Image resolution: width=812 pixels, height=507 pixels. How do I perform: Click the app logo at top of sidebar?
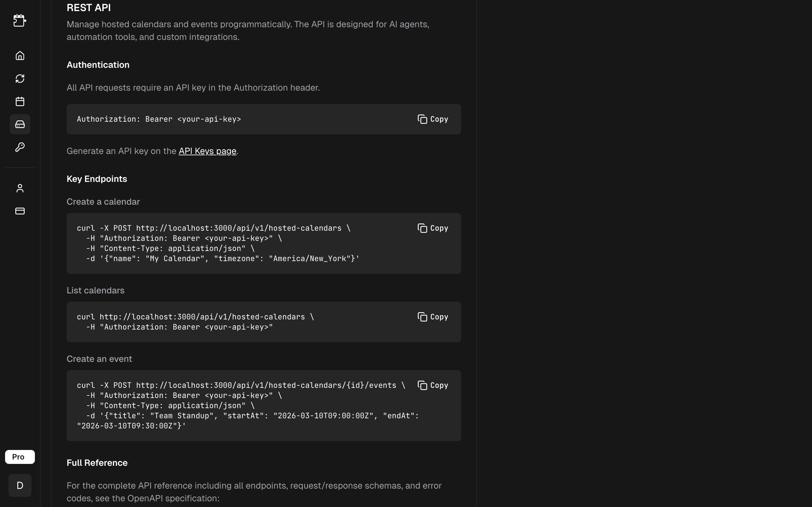coord(19,21)
